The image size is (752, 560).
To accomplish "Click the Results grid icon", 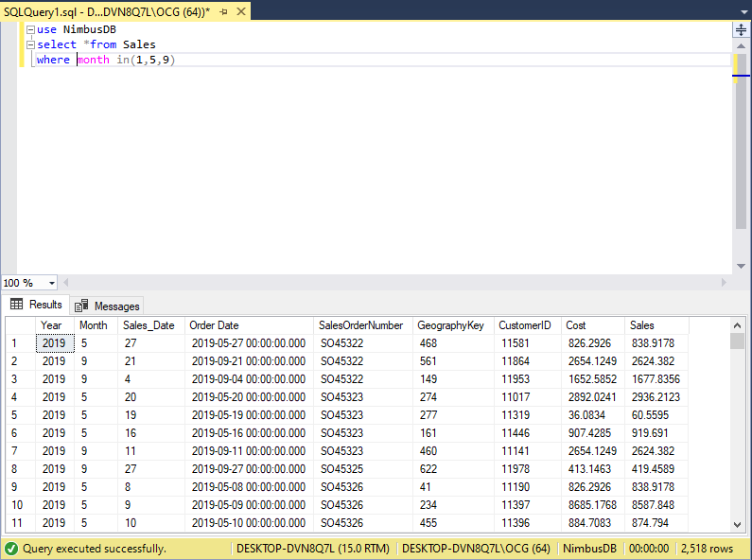I will coord(16,304).
